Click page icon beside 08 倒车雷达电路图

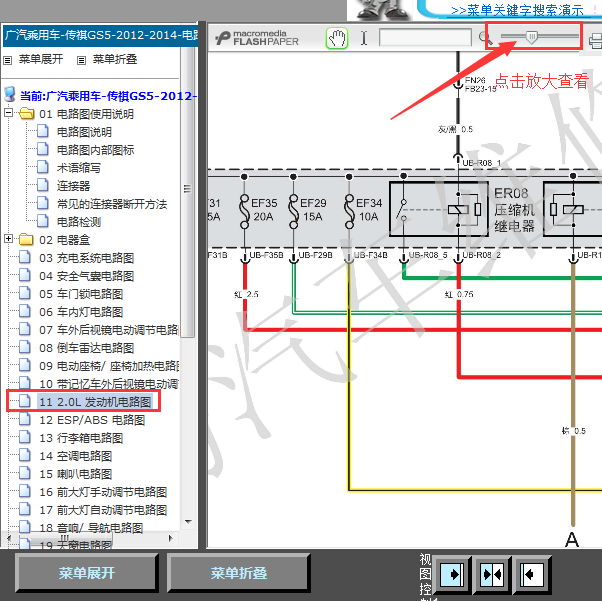click(x=25, y=347)
